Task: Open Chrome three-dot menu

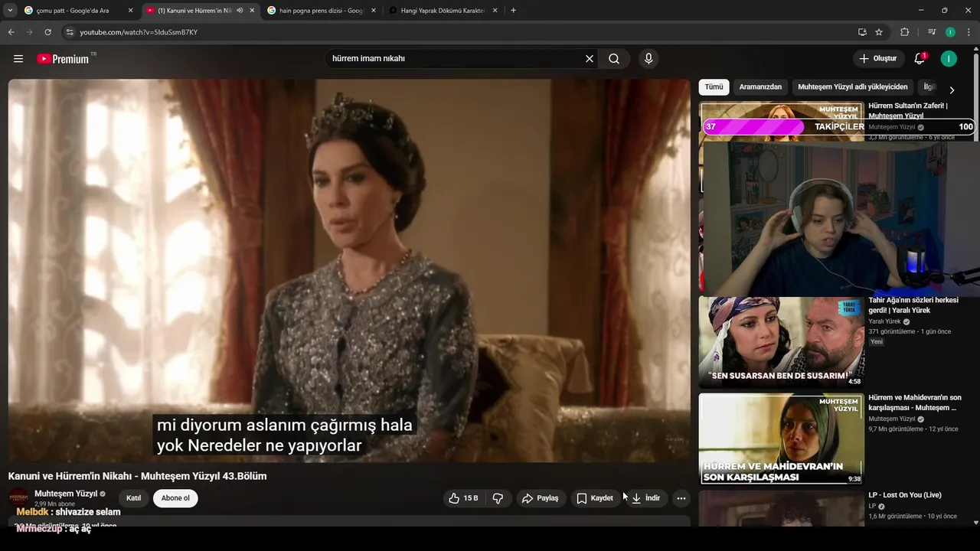Action: coord(969,32)
